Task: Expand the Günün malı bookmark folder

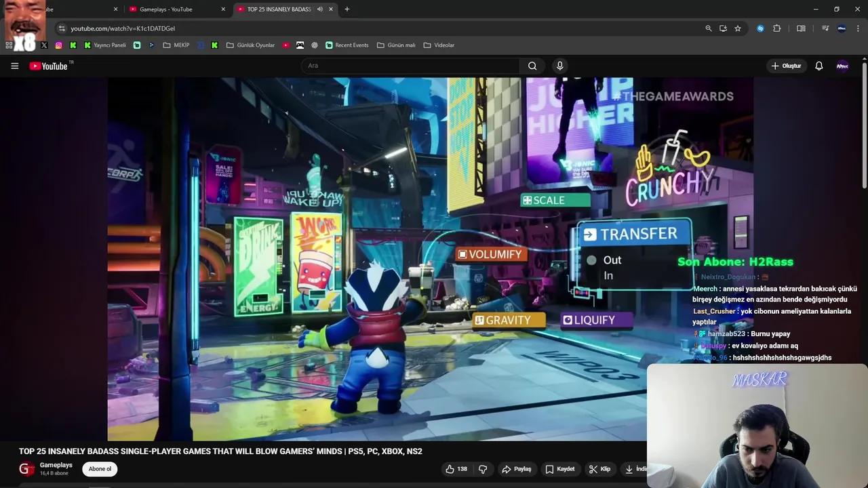Action: (x=396, y=45)
